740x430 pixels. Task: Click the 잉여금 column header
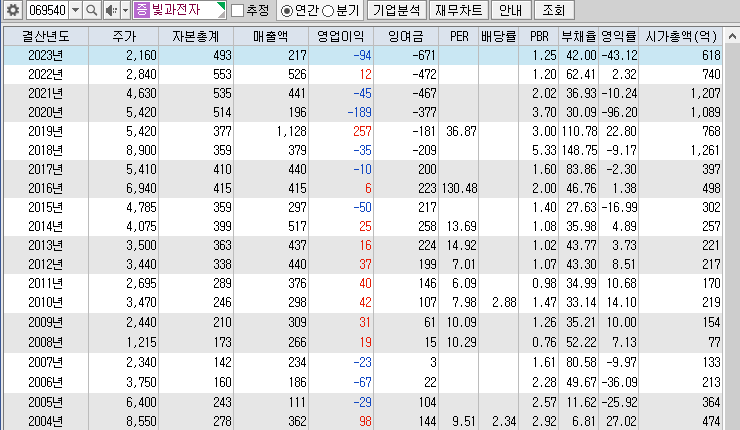click(x=406, y=36)
